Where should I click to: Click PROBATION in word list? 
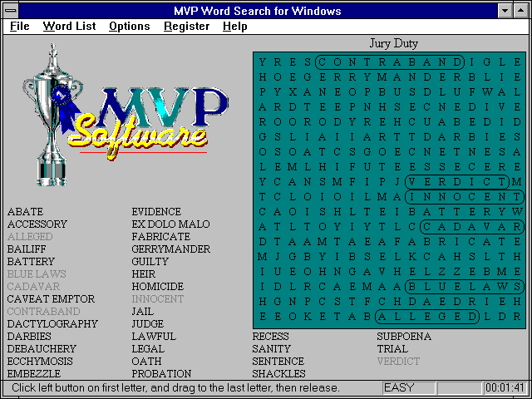161,374
